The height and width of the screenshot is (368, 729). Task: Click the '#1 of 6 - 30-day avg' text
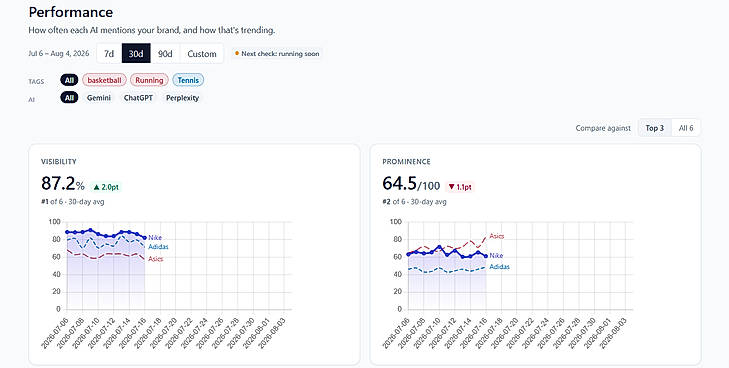[x=73, y=202]
